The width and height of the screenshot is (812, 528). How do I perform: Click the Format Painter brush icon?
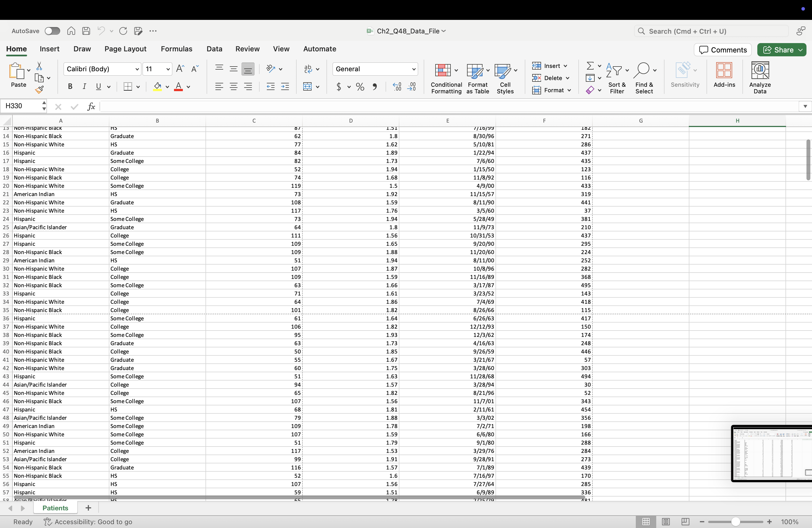pyautogui.click(x=39, y=90)
